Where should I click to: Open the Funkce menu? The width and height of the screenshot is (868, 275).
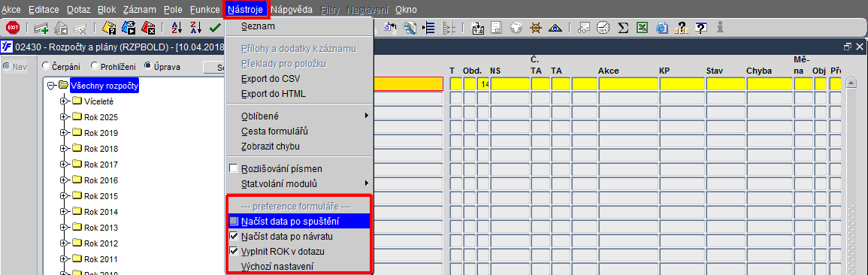(205, 10)
